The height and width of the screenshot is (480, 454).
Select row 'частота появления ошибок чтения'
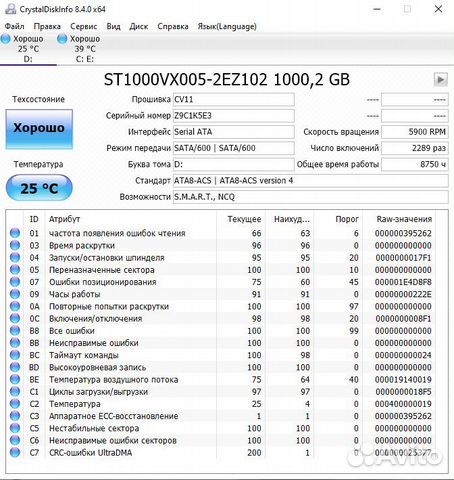pos(222,233)
